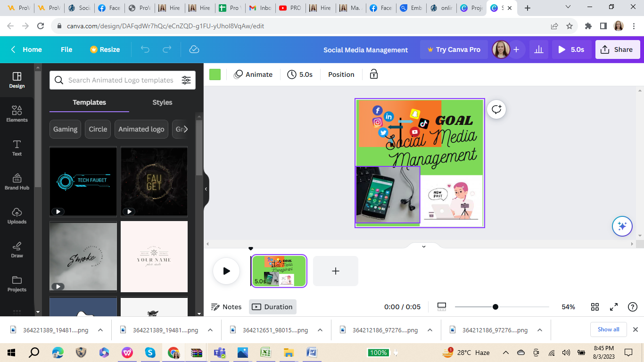Select the Circle category chip
The height and width of the screenshot is (362, 644).
click(98, 129)
